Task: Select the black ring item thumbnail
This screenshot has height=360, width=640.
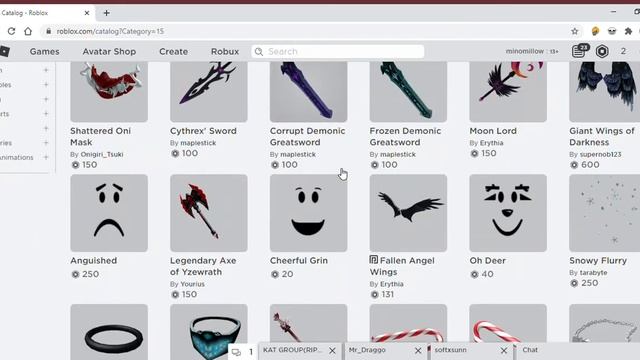Action: [109, 332]
